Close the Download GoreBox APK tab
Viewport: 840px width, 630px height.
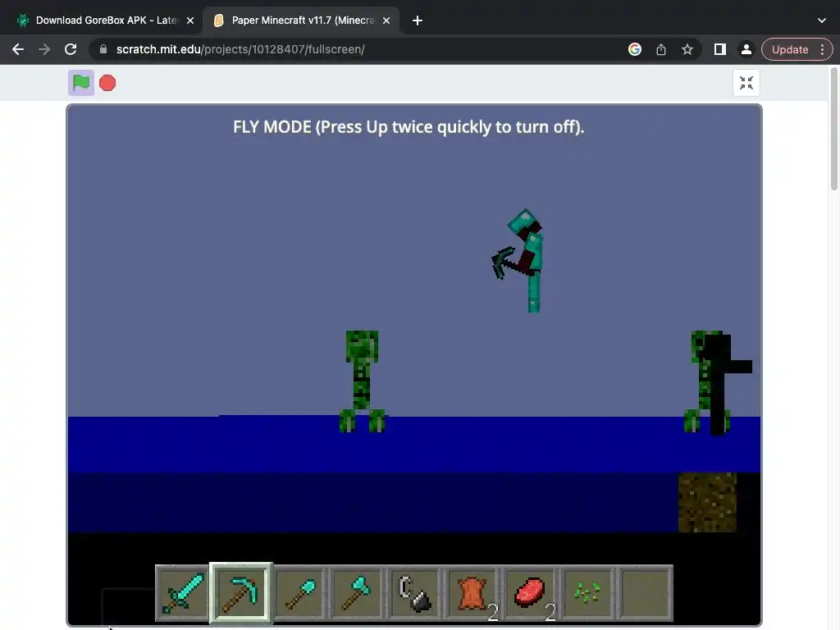point(190,21)
